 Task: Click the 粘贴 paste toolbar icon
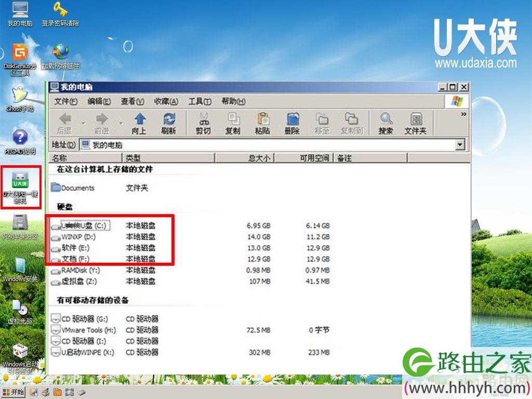pos(262,124)
